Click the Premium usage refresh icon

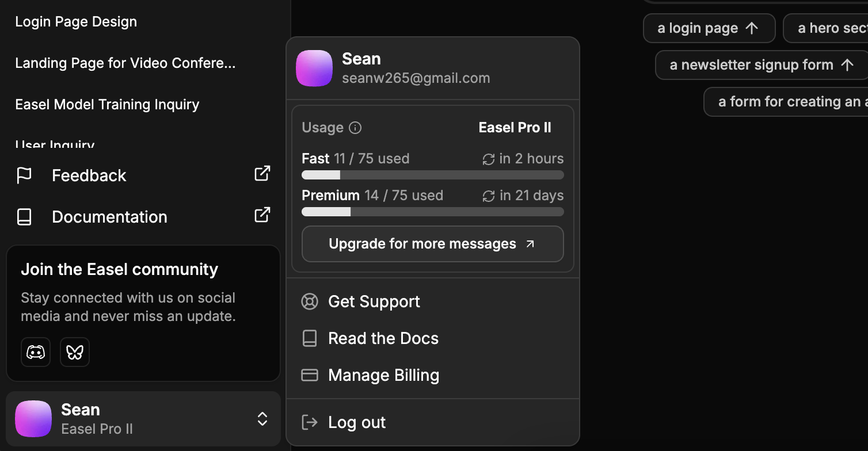point(489,196)
